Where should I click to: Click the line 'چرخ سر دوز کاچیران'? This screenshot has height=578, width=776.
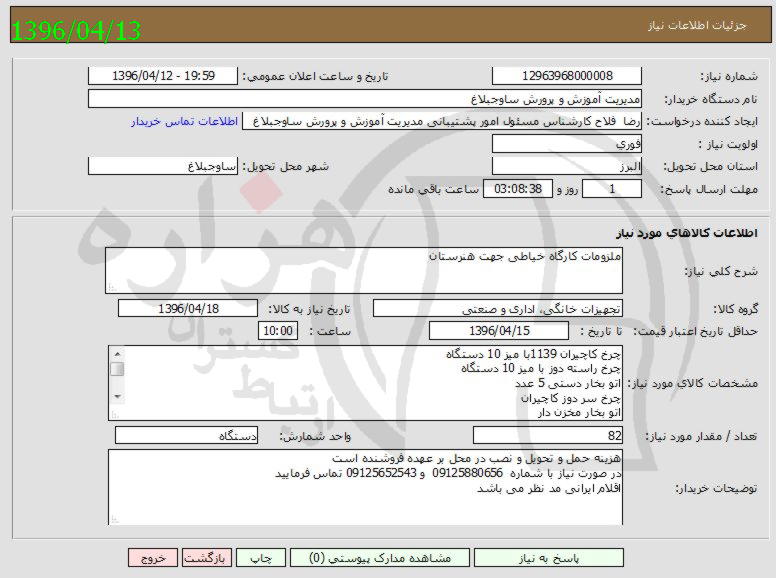571,398
